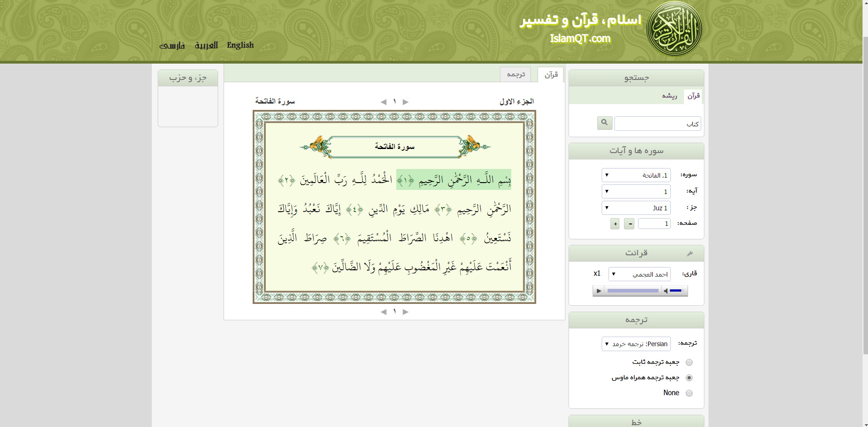Click the ترجمه panel header in sidebar
Image resolution: width=868 pixels, height=427 pixels.
(x=636, y=320)
